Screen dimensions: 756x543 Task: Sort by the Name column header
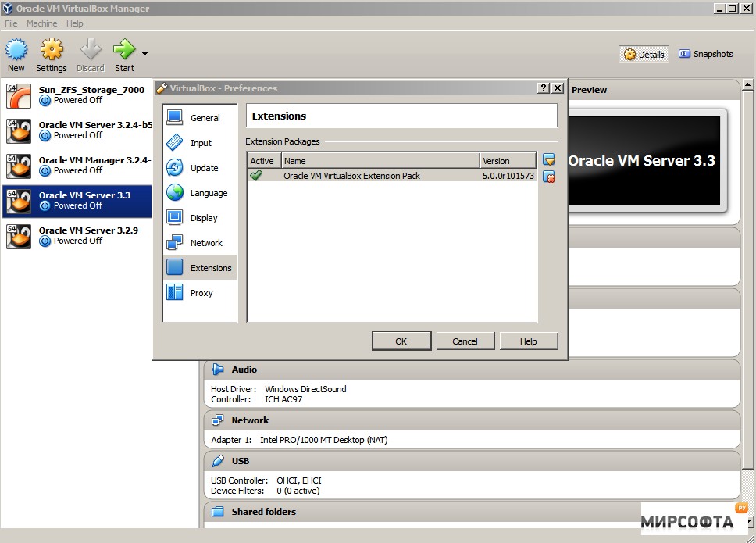[380, 161]
